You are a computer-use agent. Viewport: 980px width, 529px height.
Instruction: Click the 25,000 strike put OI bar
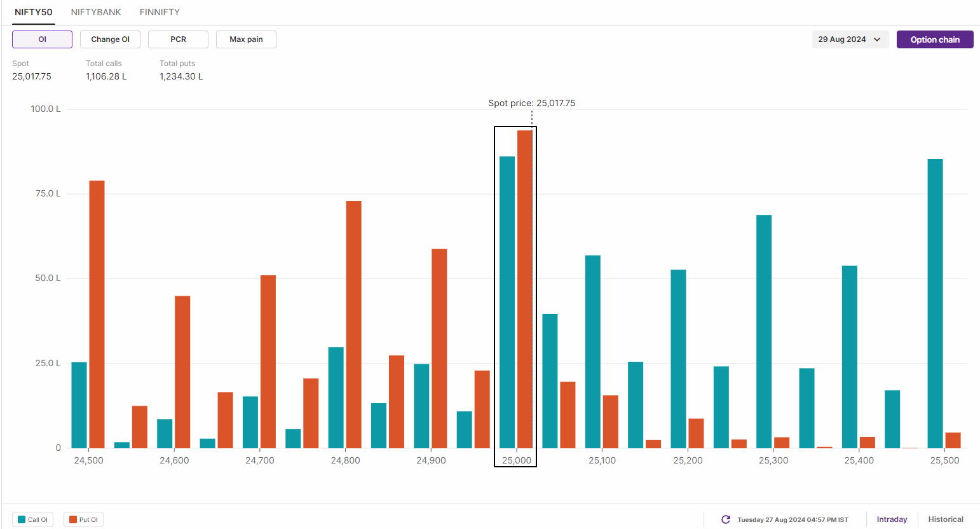[524, 289]
